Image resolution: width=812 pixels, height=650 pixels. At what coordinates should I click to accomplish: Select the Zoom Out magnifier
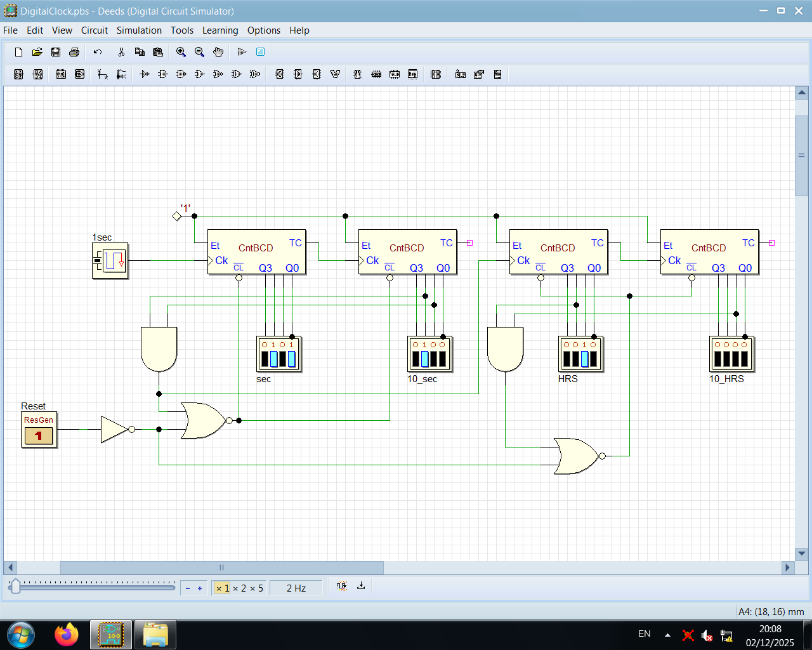pyautogui.click(x=199, y=52)
